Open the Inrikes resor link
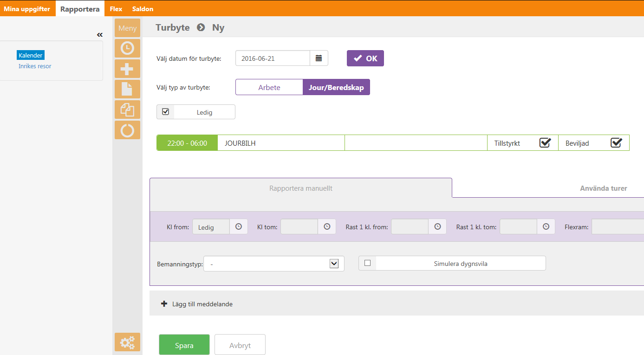The width and height of the screenshot is (644, 355). [x=35, y=66]
